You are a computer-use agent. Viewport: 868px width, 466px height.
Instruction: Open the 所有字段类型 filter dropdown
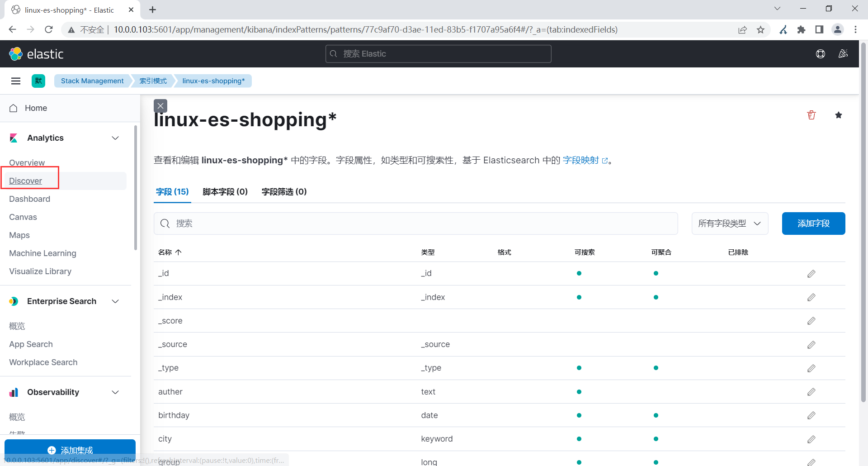729,223
